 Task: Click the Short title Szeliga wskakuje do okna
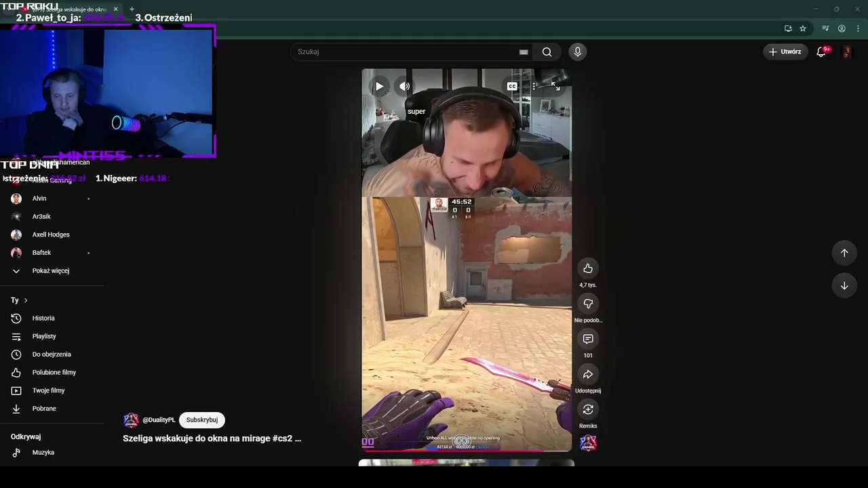(212, 439)
